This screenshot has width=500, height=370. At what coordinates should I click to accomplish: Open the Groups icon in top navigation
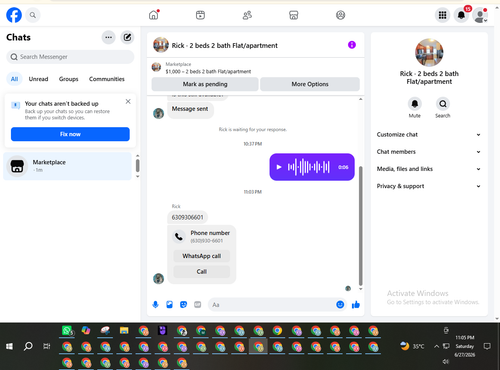[340, 15]
